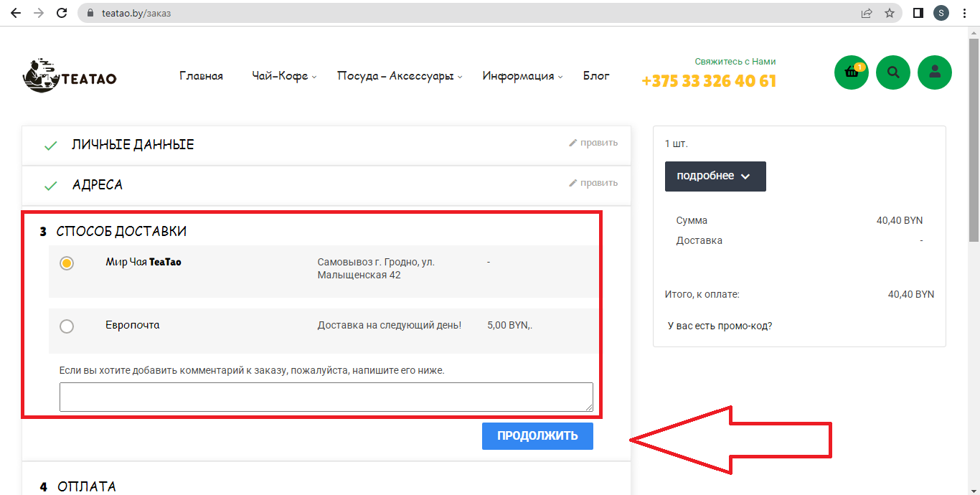Click the order comment text field

point(326,397)
